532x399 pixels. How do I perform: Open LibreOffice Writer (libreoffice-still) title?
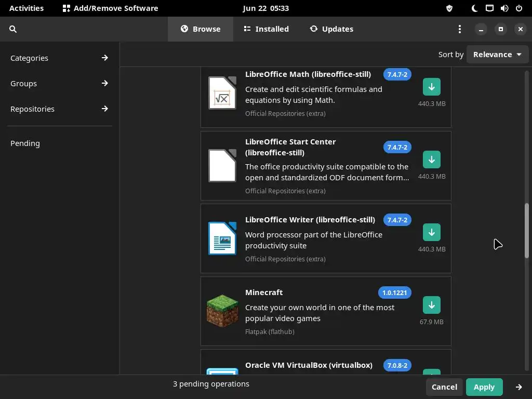[310, 220]
